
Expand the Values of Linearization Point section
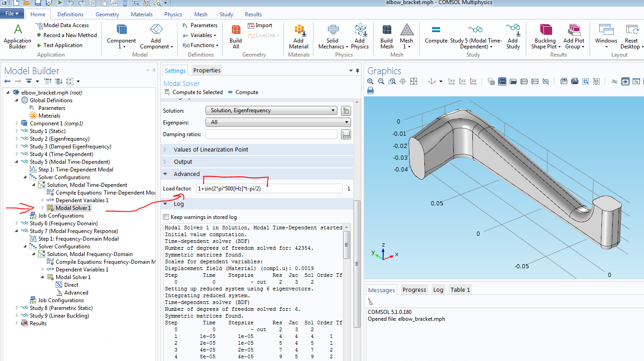click(211, 150)
